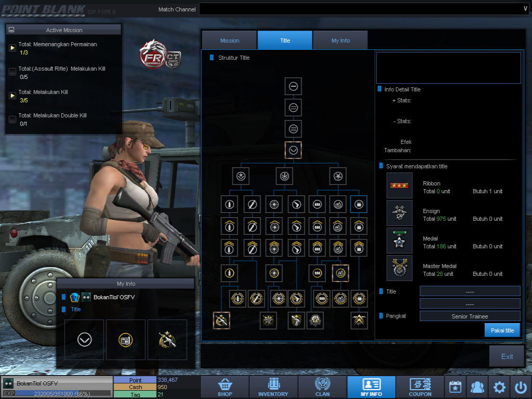Click the Ensign requirement icon
This screenshot has width=532, height=399.
[x=400, y=213]
